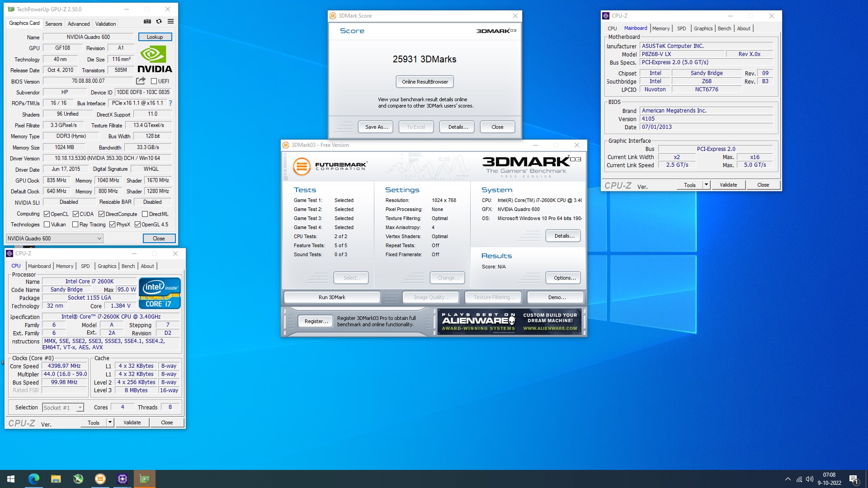Viewport: 868px width, 488px height.
Task: Expand Tools dropdown arrow in CPU-Z Mainboard window
Action: click(706, 185)
